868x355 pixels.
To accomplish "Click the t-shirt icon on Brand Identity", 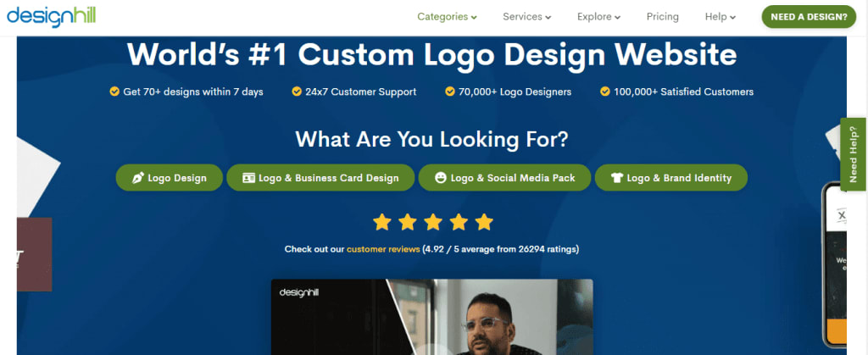I will tap(617, 178).
